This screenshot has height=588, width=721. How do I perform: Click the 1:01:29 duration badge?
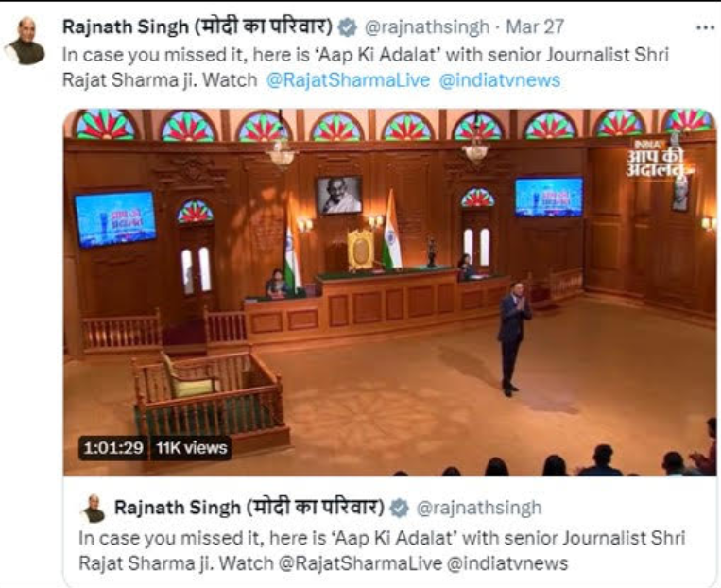(113, 448)
